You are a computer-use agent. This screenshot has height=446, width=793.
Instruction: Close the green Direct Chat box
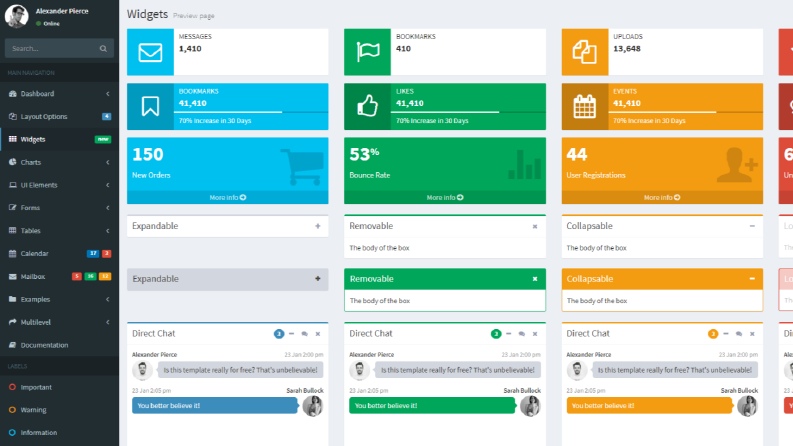click(535, 334)
